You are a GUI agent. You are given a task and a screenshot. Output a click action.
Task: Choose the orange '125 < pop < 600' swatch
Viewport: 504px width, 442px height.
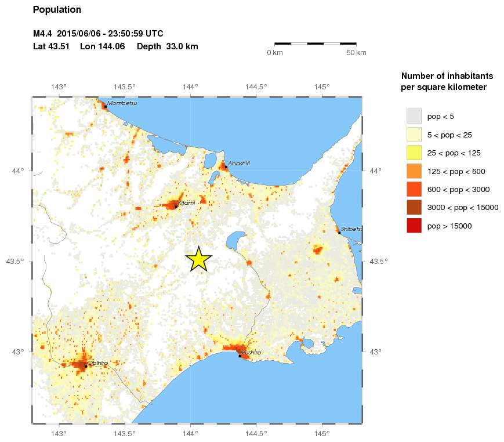(x=414, y=171)
